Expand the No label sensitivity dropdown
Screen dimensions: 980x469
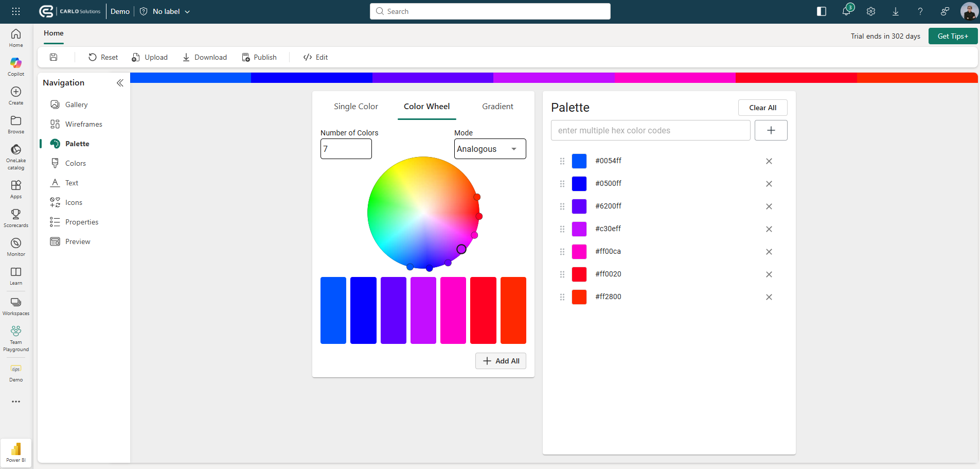pos(164,11)
